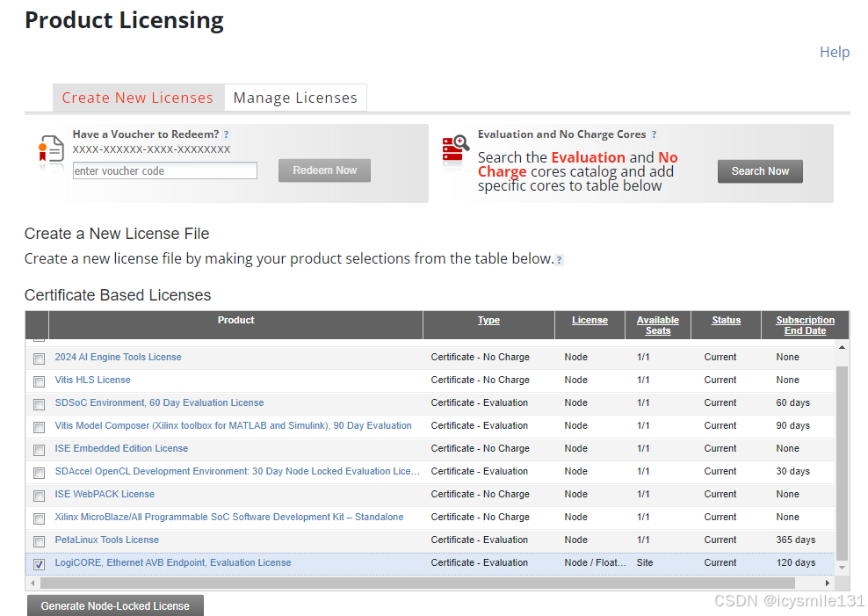868x616 pixels.
Task: Sort by Available Seats column header
Action: pos(658,325)
